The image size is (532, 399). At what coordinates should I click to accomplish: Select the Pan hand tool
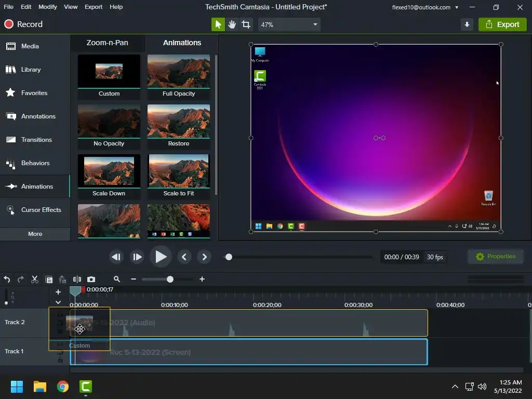[232, 24]
